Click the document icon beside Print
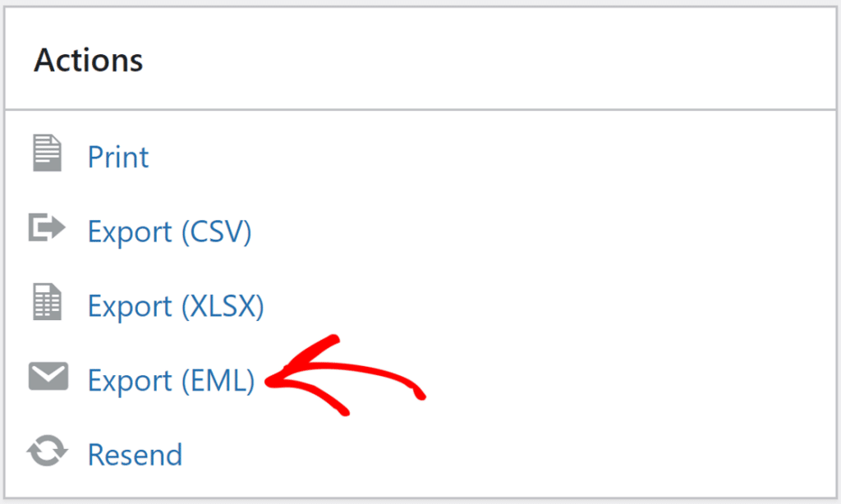The image size is (841, 504). [47, 154]
